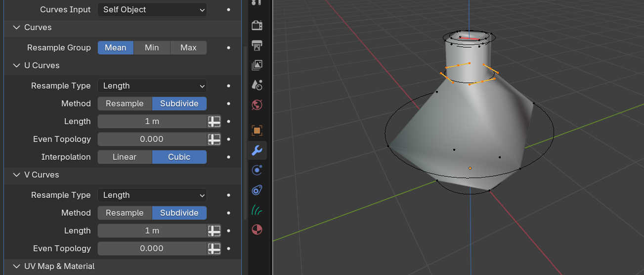Set Interpolation to Linear
Image resolution: width=644 pixels, height=275 pixels.
[x=125, y=157]
